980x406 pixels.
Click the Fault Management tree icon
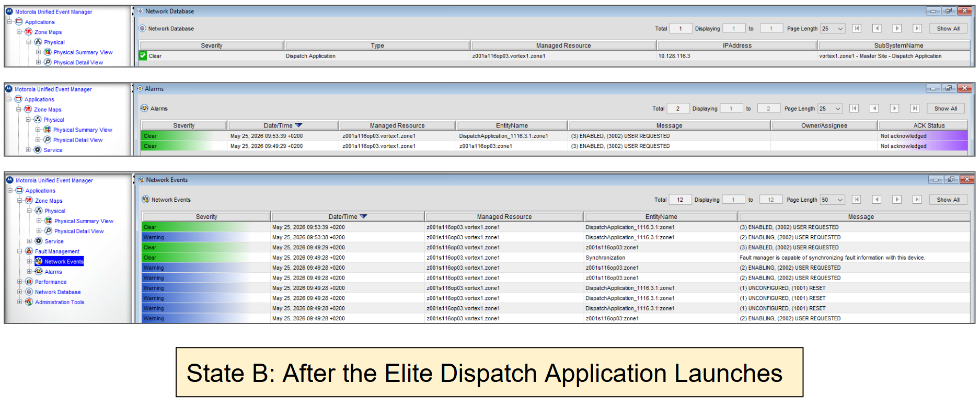point(29,251)
